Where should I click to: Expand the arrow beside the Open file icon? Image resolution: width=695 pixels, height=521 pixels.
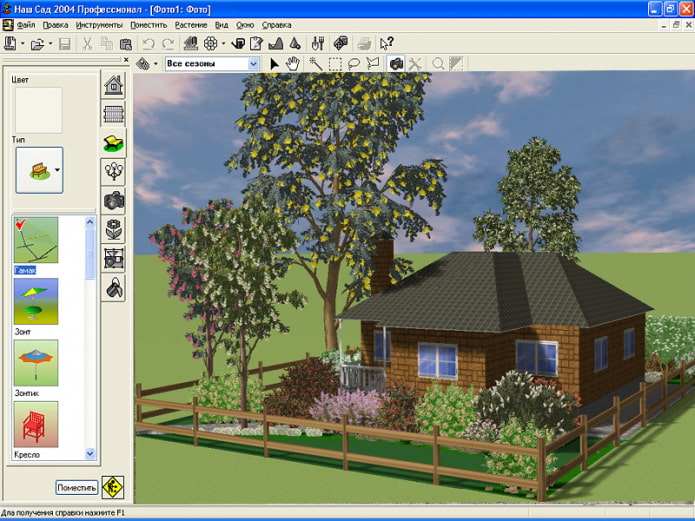click(50, 43)
